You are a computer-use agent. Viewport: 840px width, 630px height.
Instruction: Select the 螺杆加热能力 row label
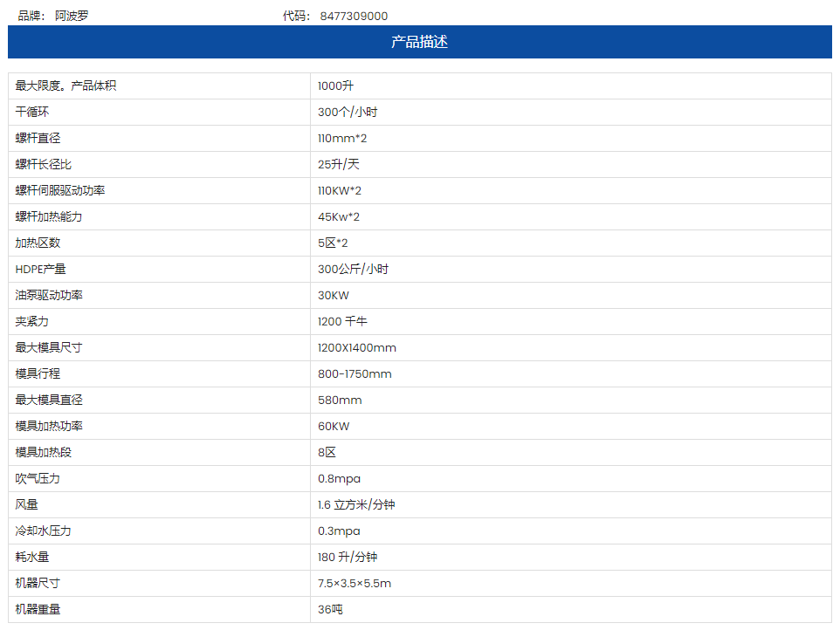coord(49,216)
